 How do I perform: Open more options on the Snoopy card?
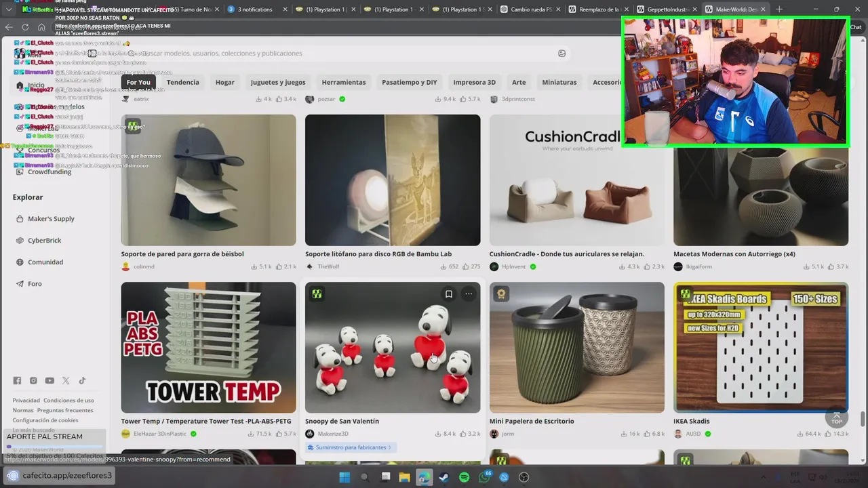[x=469, y=294]
